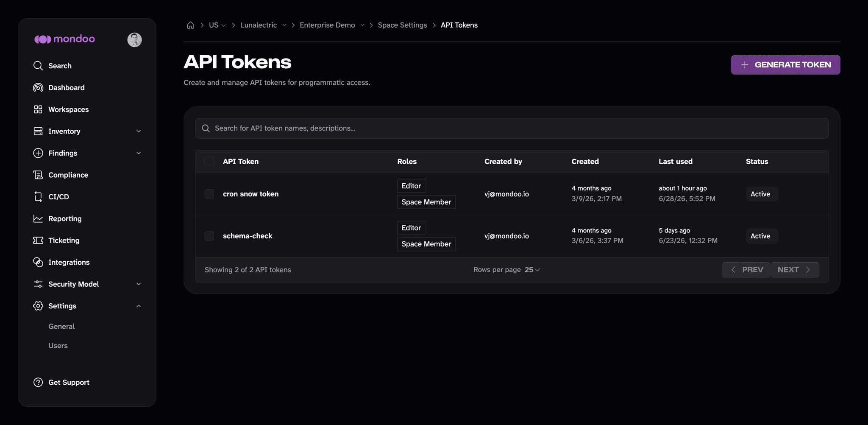Click the Mondoo logo
This screenshot has width=868, height=425.
tap(64, 39)
